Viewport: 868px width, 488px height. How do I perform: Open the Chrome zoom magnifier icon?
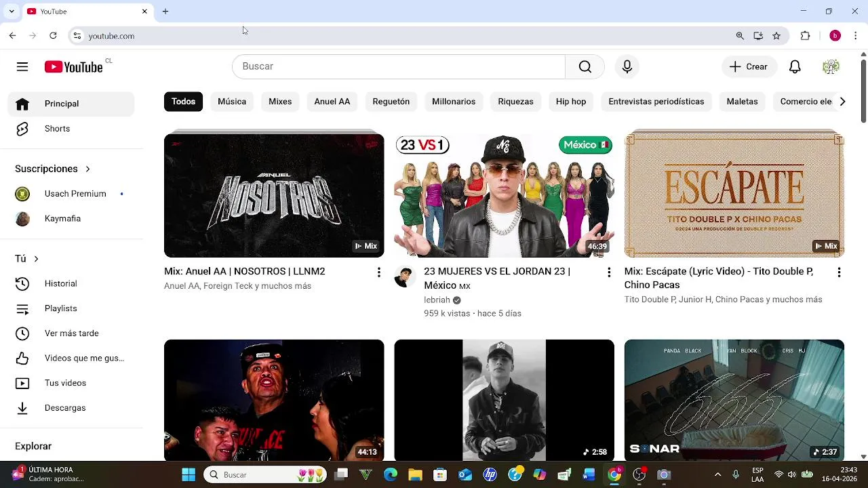pos(740,36)
